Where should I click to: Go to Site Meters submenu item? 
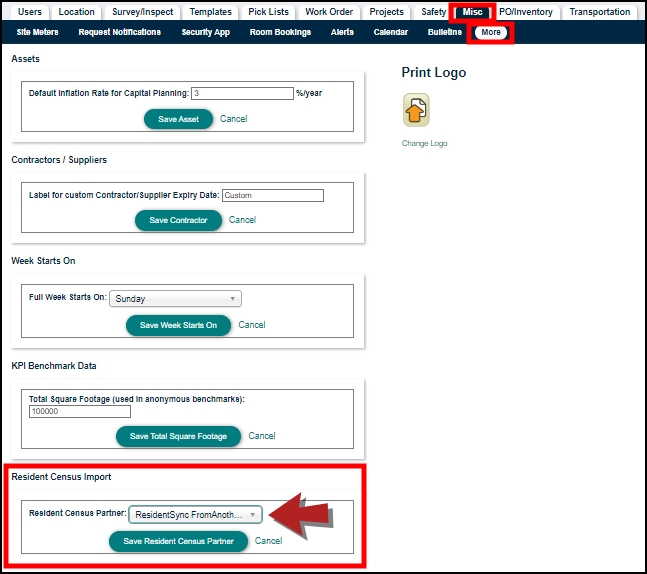click(38, 32)
